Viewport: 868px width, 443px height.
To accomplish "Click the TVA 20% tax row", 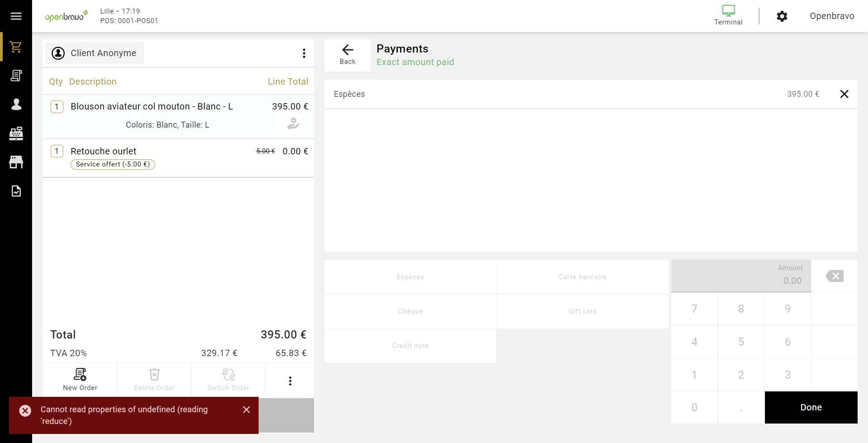I will coord(178,353).
